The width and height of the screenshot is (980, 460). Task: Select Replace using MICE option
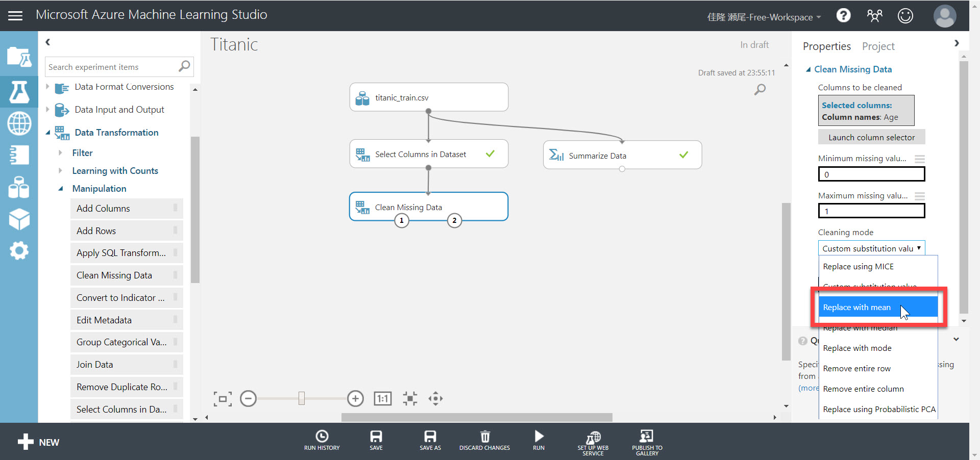coord(878,266)
